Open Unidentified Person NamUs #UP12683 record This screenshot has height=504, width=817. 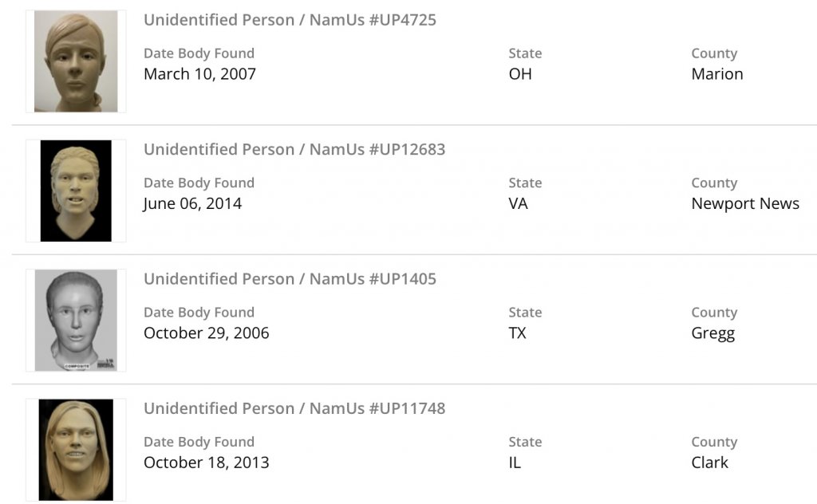(x=294, y=149)
